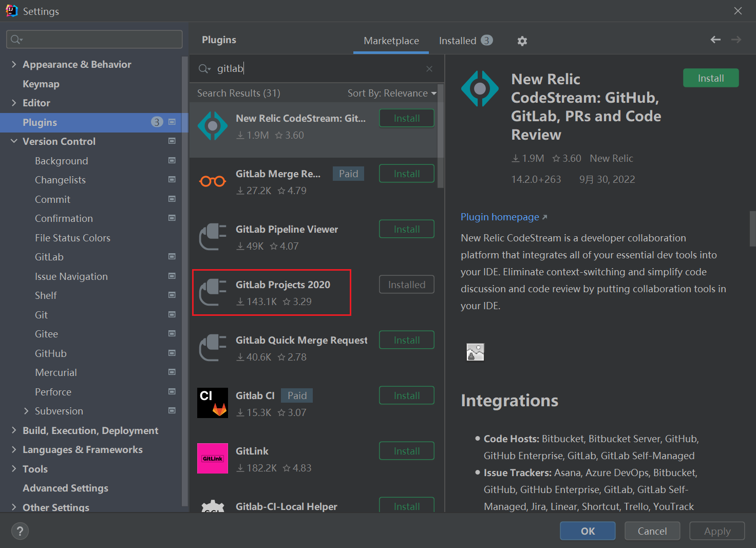Open the help question mark button
The height and width of the screenshot is (548, 756).
coord(20,531)
